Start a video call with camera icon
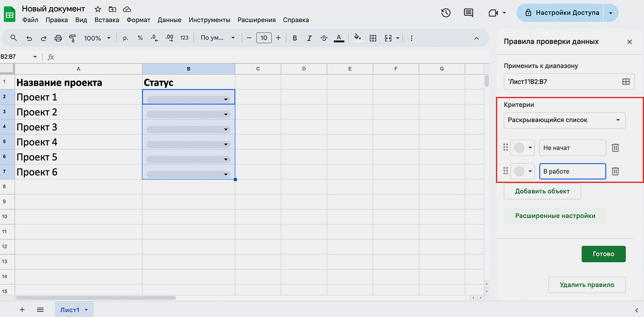The width and height of the screenshot is (644, 317). pyautogui.click(x=493, y=13)
